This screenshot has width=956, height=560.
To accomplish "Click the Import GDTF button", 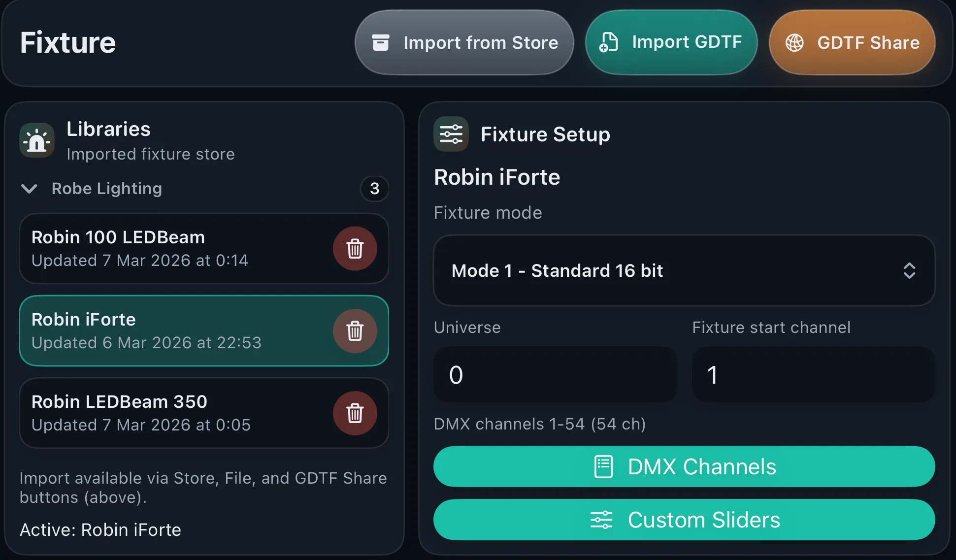I will [x=671, y=42].
